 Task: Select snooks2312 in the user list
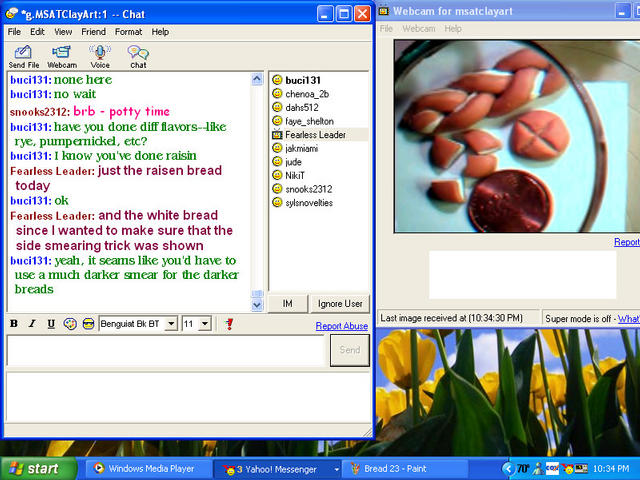tap(309, 189)
